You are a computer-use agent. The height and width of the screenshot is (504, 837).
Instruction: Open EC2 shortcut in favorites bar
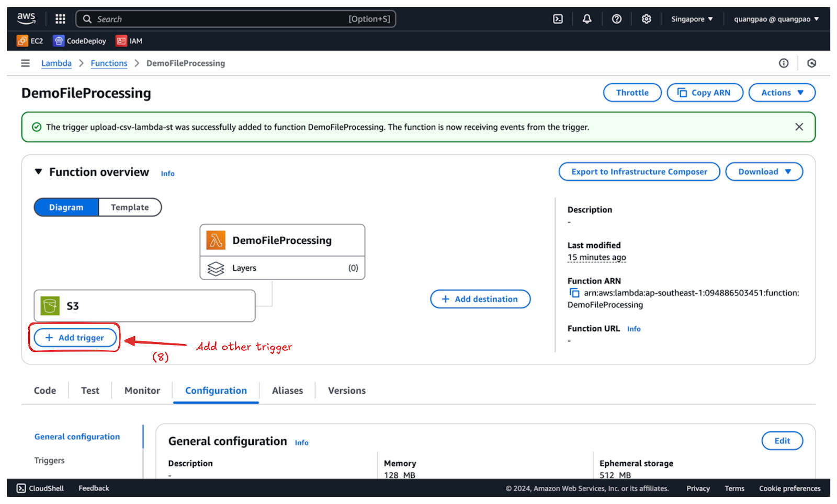click(x=30, y=41)
